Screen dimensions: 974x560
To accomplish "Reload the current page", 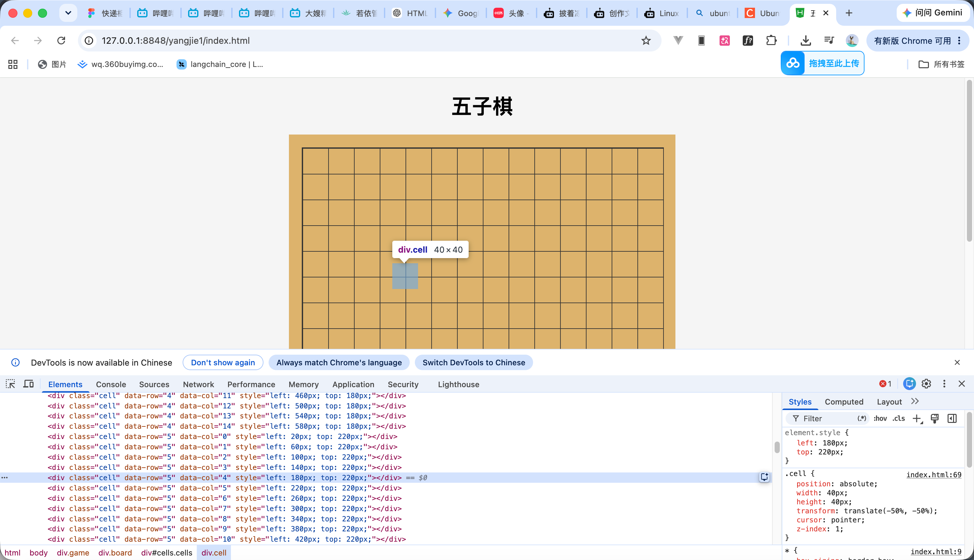I will click(61, 40).
